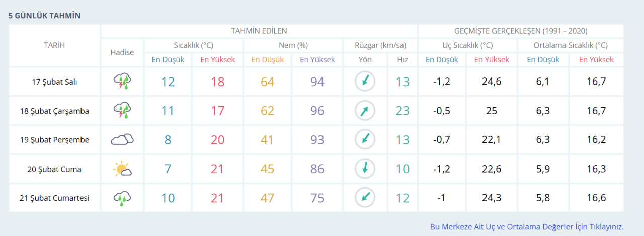Click the Uç Sıcaklık (°C) header

coord(467,45)
